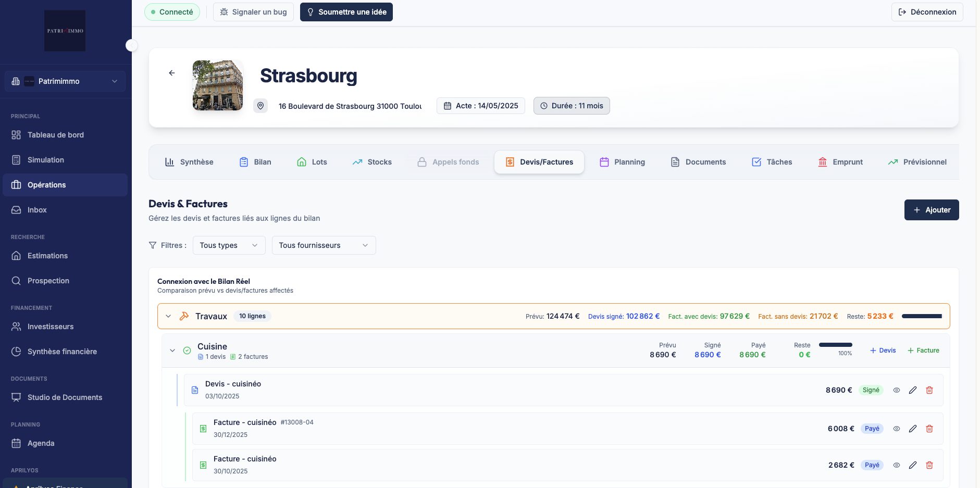Collapse the Travaux section chevron
Screen dimensions: 980x488
pyautogui.click(x=168, y=316)
